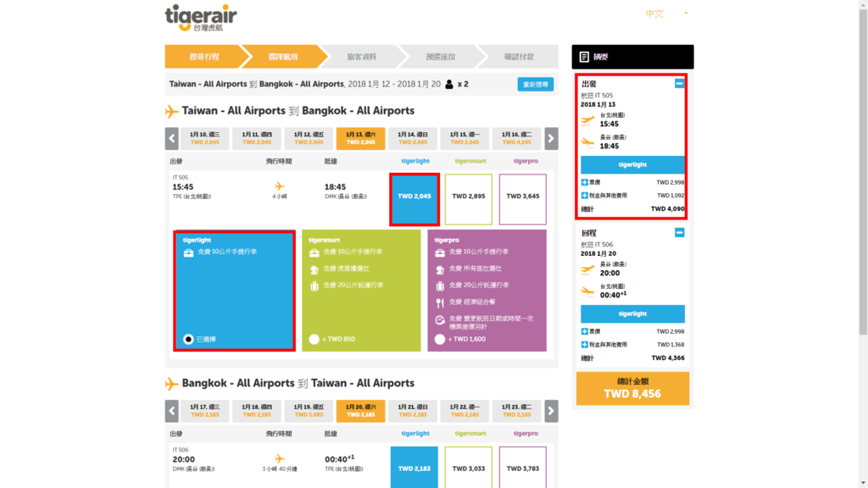Go to the 預選座位 booking step
Screen dimensions: 868x488
[441, 57]
